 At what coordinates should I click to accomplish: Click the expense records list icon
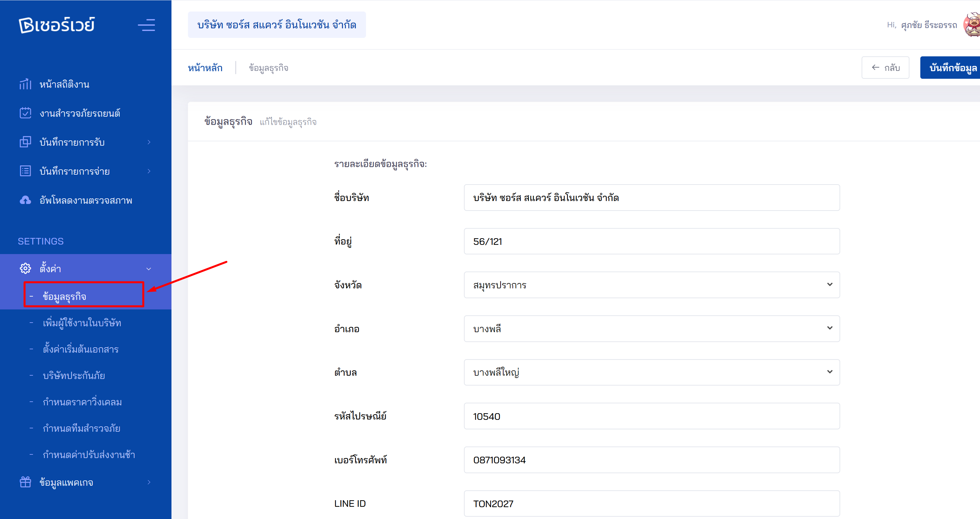pos(25,171)
